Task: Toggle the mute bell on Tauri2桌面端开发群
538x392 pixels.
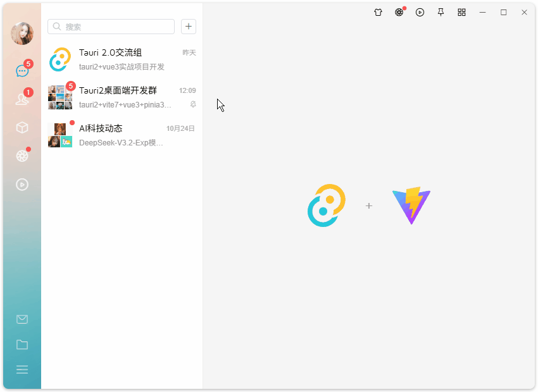Action: pos(192,104)
